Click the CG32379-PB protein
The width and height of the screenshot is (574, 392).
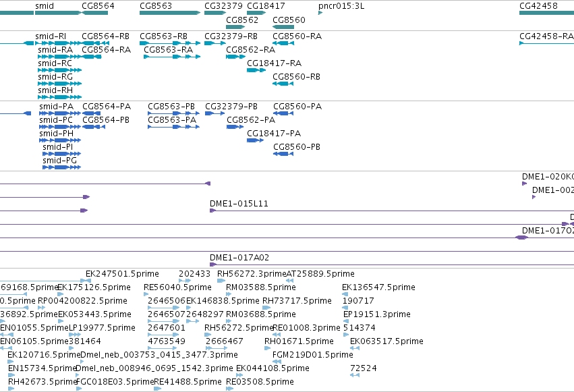tap(231, 107)
